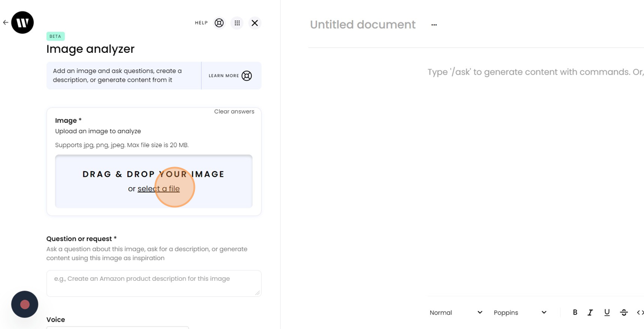Click the Learn More button

pos(231,75)
